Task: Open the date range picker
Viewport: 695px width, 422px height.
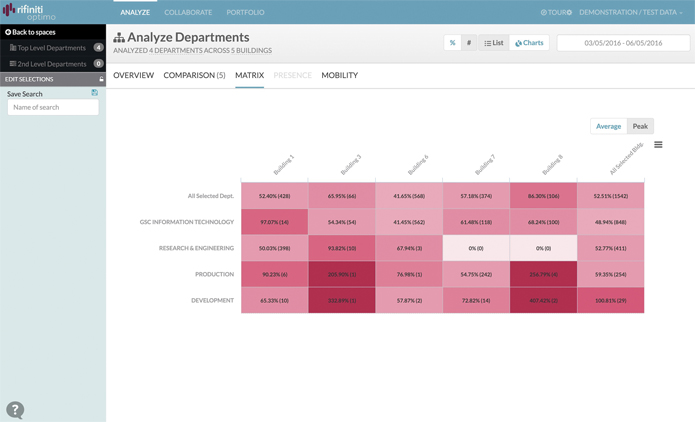Action: 623,43
